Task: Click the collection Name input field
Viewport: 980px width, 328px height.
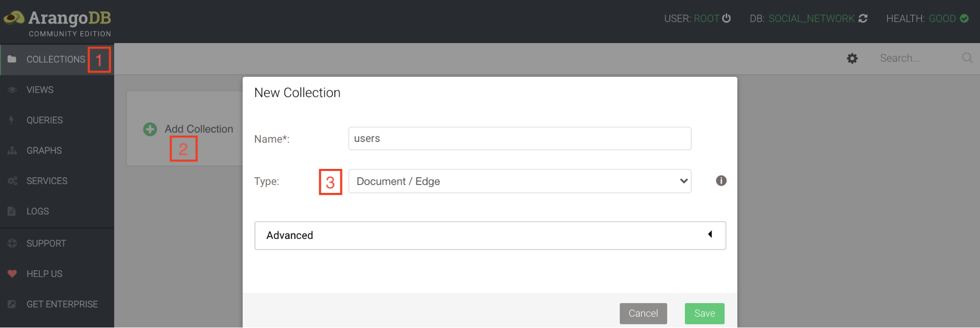Action: coord(519,139)
